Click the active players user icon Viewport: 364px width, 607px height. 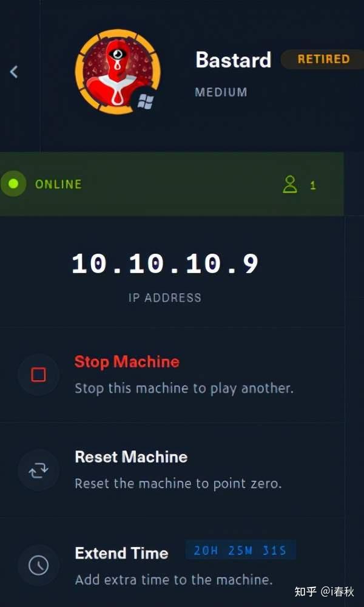pos(290,185)
